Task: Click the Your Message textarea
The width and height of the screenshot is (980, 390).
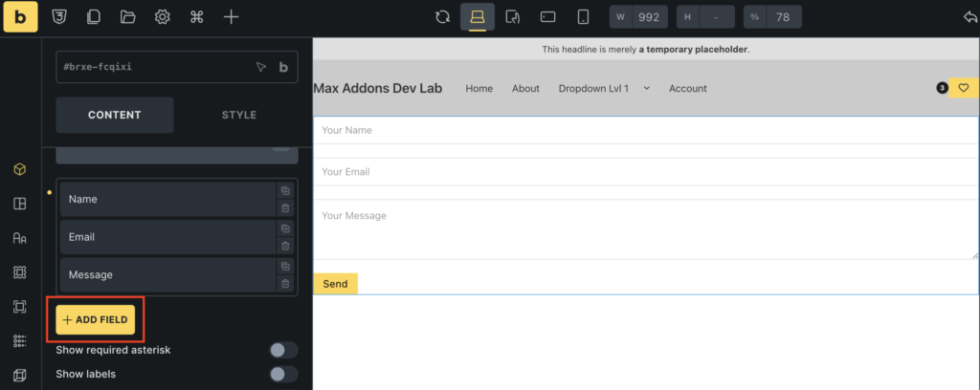Action: click(x=646, y=229)
